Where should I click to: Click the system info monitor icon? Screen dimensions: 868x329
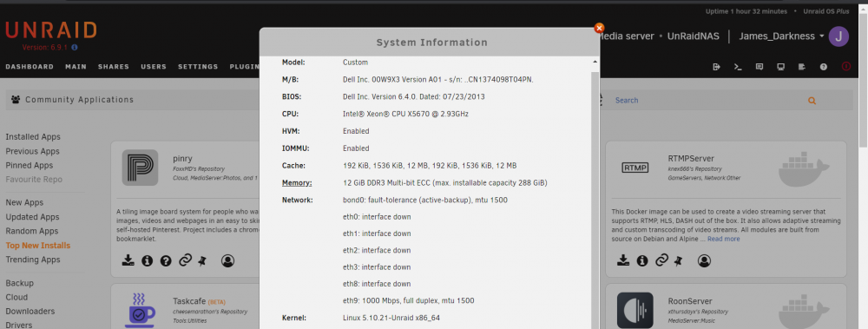tap(780, 67)
